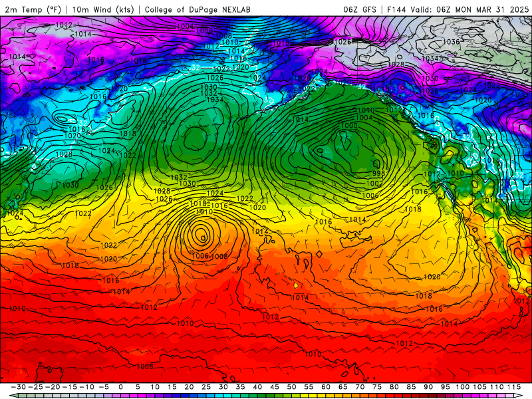The image size is (532, 399).
Task: Select the 95 degree legend label
Action: 445,387
